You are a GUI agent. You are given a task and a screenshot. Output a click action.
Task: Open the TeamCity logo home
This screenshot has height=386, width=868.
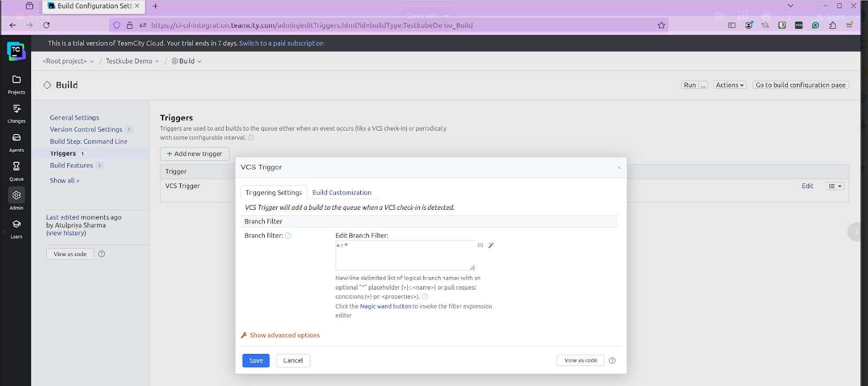coord(16,51)
